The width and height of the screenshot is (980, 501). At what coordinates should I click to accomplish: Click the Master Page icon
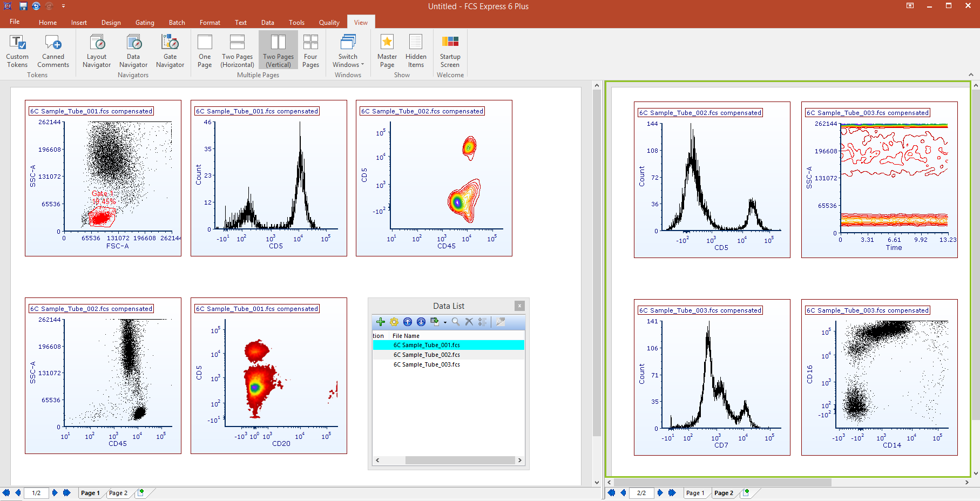tap(387, 51)
